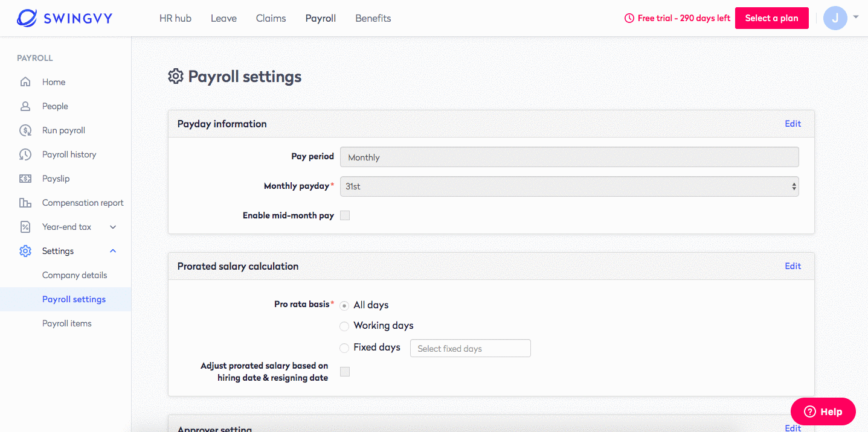This screenshot has width=868, height=432.
Task: Click the gear icon beside Payroll settings heading
Action: click(x=175, y=77)
